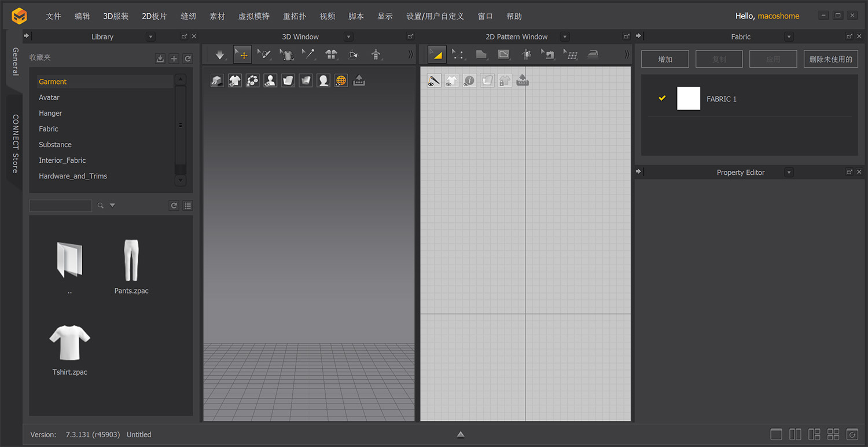868x447 pixels.
Task: Open the 缝纫 menu
Action: [188, 16]
